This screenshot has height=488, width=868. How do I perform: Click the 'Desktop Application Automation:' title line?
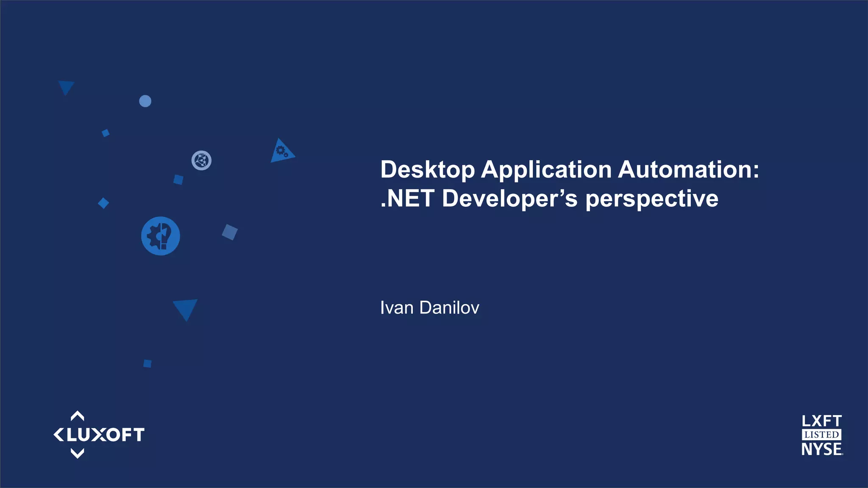569,169
